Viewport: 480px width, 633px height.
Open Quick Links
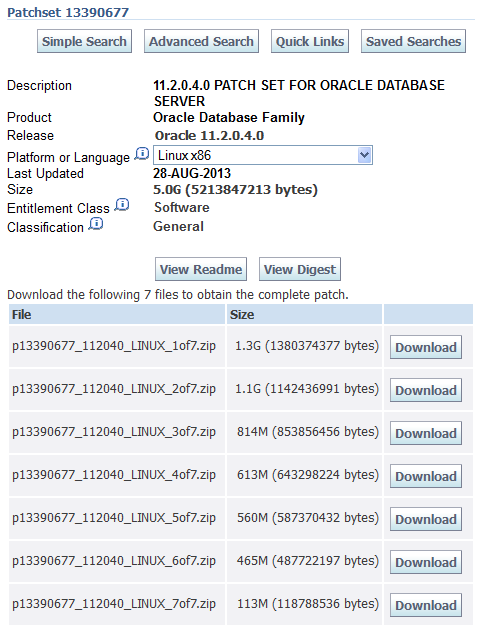(x=310, y=41)
